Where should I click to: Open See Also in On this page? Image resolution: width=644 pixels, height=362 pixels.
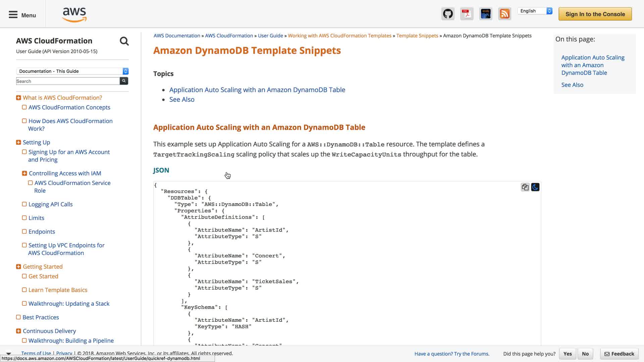pos(572,85)
